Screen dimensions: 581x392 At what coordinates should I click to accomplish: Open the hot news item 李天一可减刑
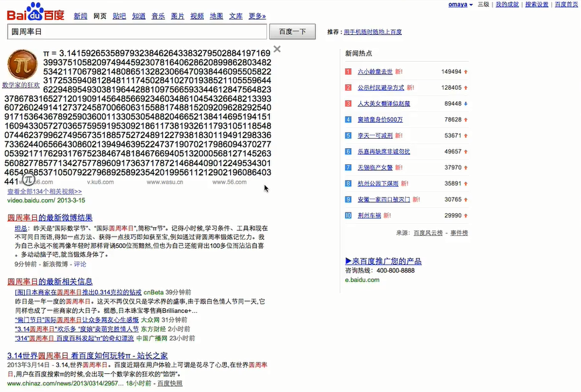(375, 135)
